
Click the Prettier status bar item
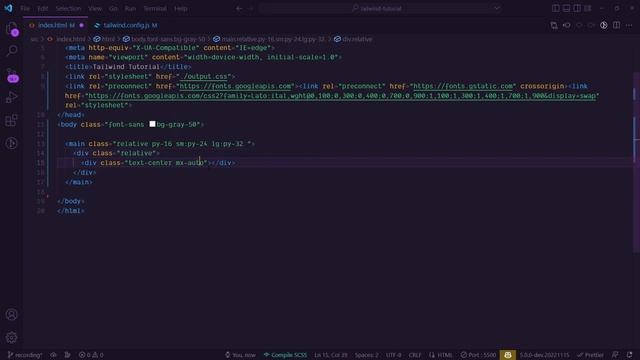click(590, 355)
